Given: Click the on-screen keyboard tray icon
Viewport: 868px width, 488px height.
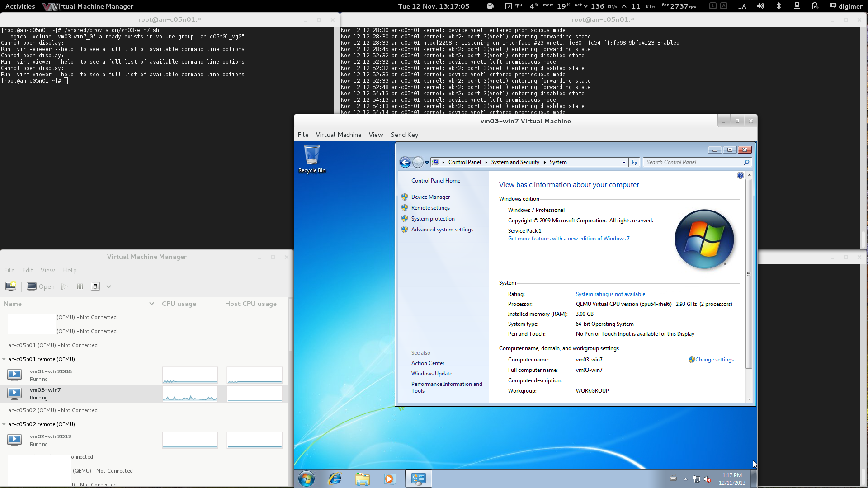Looking at the screenshot, I should (x=673, y=479).
